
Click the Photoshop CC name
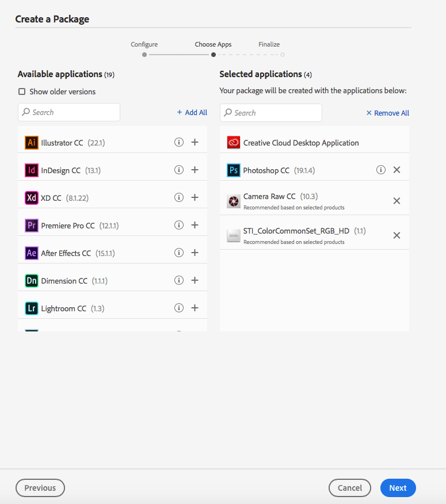coord(266,170)
